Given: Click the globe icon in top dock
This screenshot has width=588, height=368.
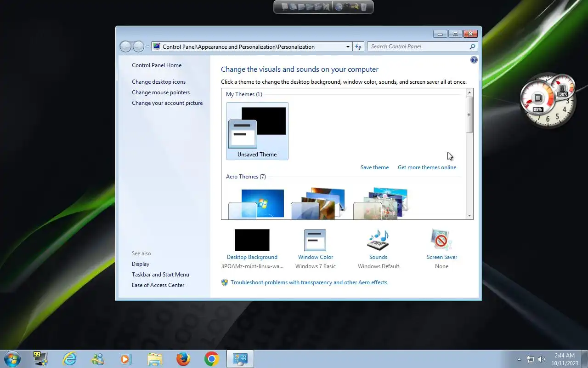Looking at the screenshot, I should click(x=339, y=7).
